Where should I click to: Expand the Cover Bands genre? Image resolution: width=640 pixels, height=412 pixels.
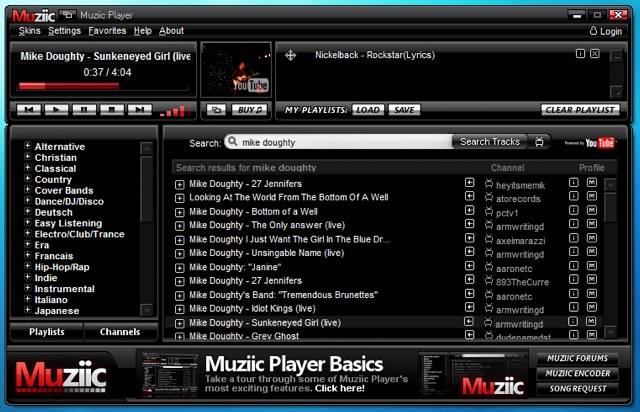coord(27,189)
